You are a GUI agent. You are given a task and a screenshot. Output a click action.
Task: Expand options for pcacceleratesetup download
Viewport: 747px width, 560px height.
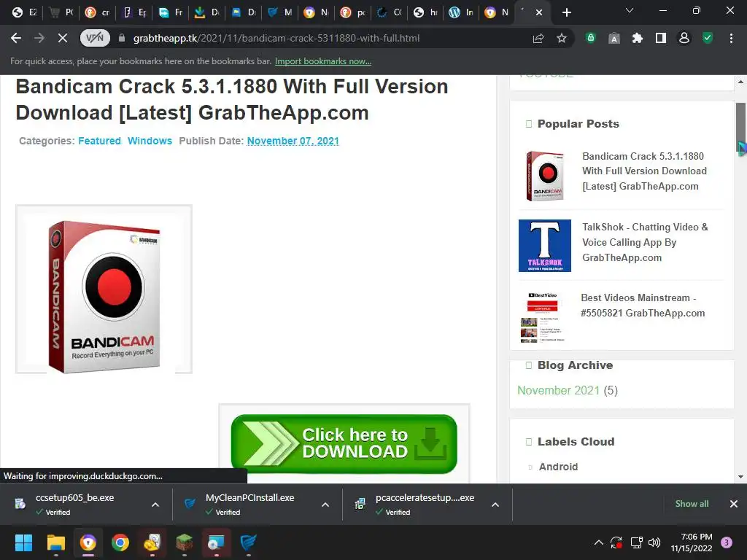[495, 505]
